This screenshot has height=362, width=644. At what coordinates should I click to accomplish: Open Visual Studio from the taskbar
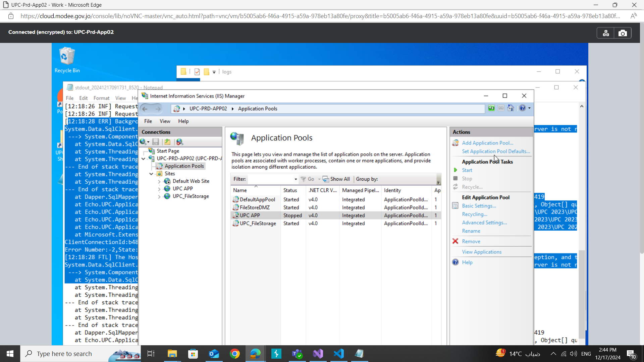coord(318,354)
